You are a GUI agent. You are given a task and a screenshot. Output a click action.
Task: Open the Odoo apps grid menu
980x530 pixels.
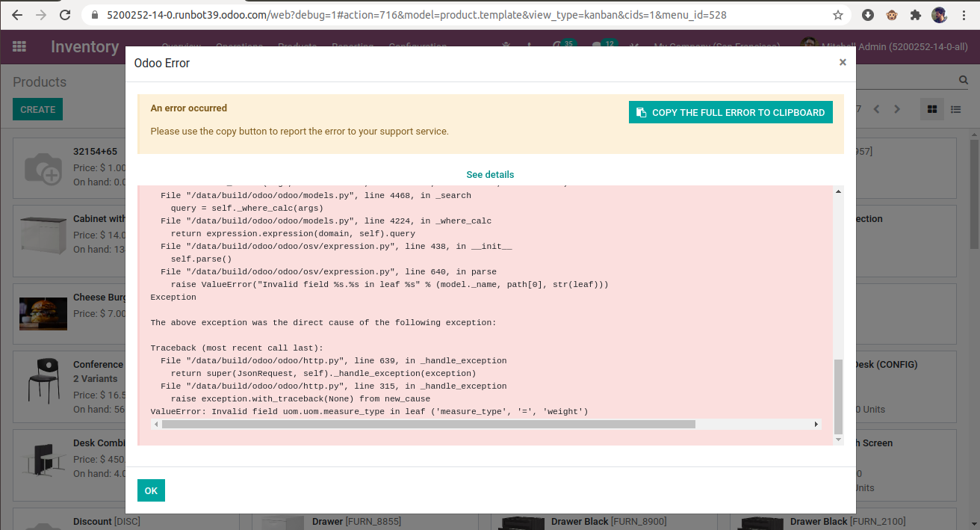click(19, 46)
